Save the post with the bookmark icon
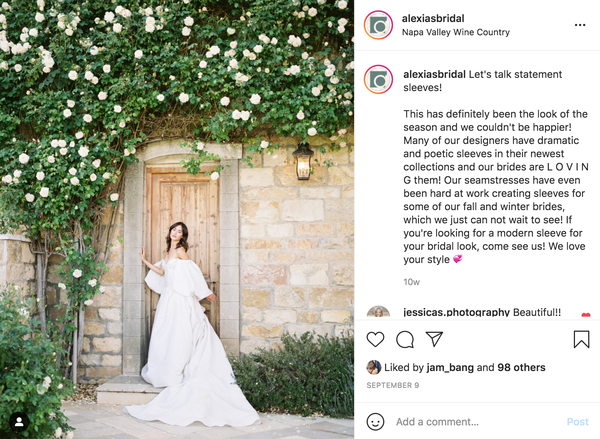Image resolution: width=600 pixels, height=439 pixels. (581, 339)
